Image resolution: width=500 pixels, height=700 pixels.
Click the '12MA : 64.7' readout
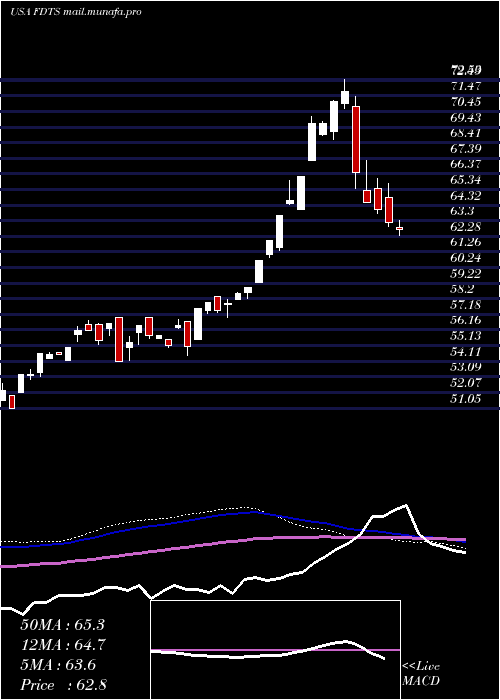tap(62, 645)
